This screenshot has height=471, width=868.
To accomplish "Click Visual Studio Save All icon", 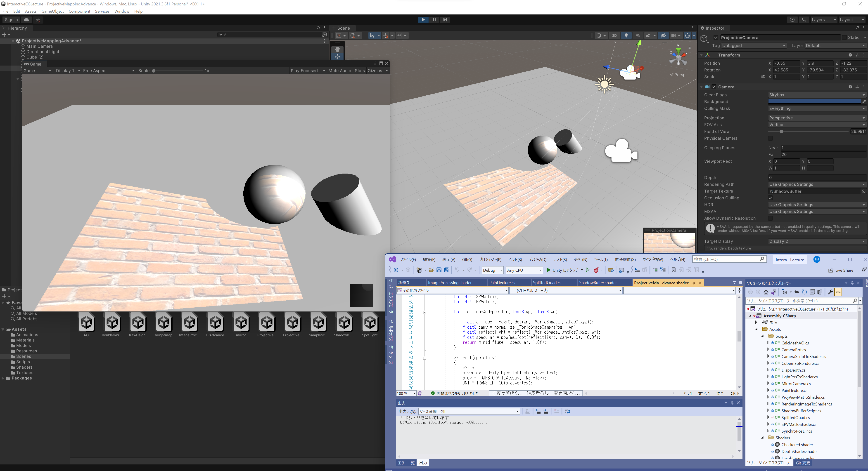I will pyautogui.click(x=446, y=270).
